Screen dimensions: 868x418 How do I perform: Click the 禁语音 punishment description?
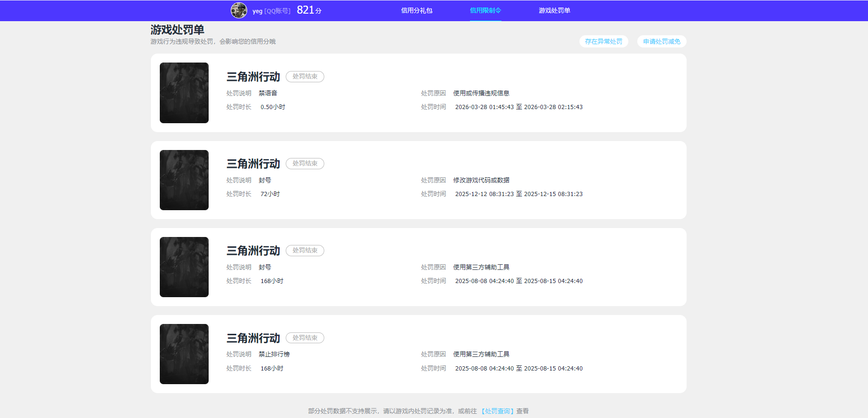268,93
